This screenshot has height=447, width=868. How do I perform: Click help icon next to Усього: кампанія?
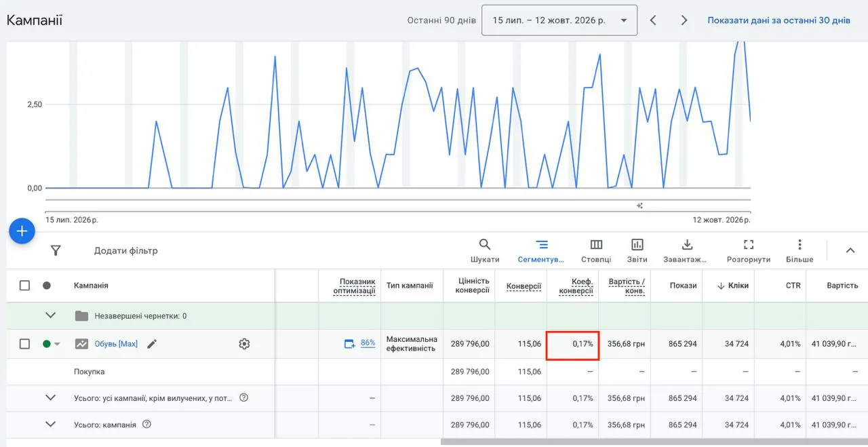[x=146, y=425]
